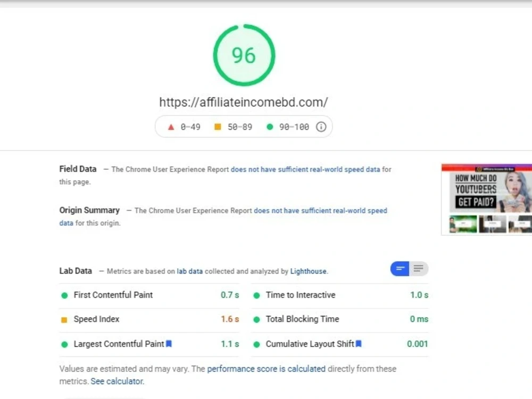Image resolution: width=532 pixels, height=399 pixels.
Task: Click green status dot for Total Blocking Time
Action: tap(256, 320)
